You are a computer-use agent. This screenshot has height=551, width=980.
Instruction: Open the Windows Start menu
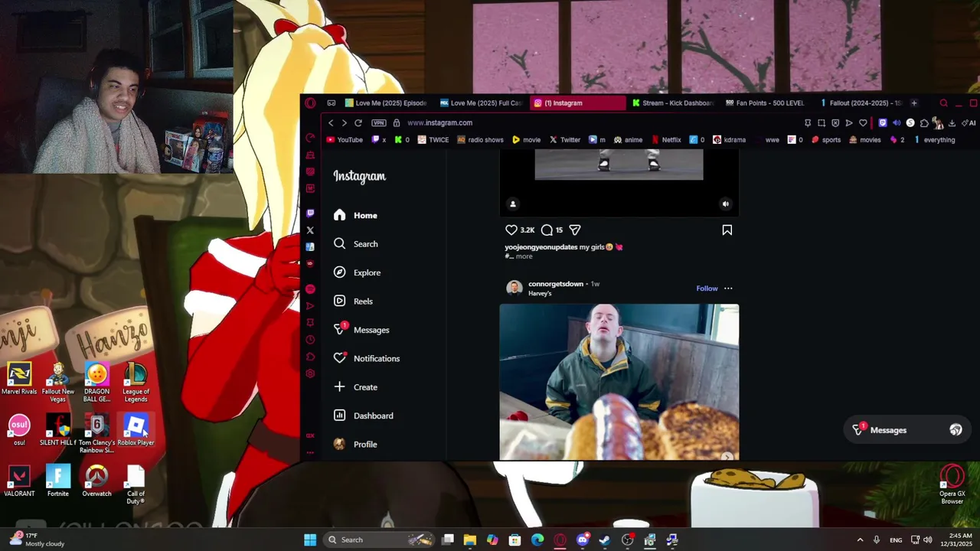click(310, 540)
